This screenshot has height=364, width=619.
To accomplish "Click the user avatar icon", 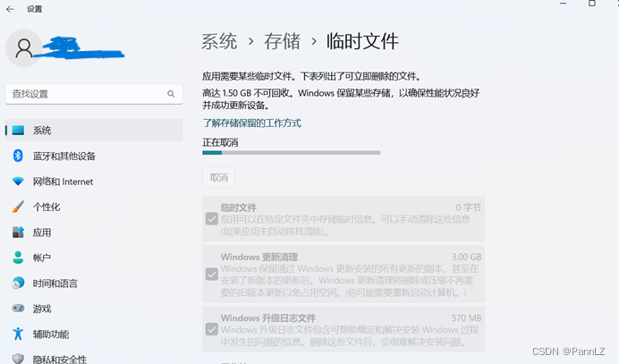I will (24, 48).
